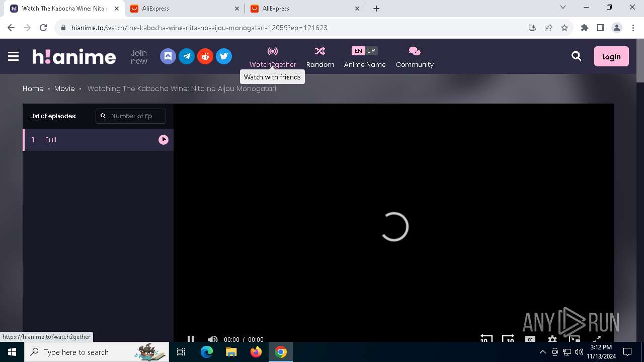Go to Home breadcrumb
The width and height of the screenshot is (644, 362).
click(33, 88)
